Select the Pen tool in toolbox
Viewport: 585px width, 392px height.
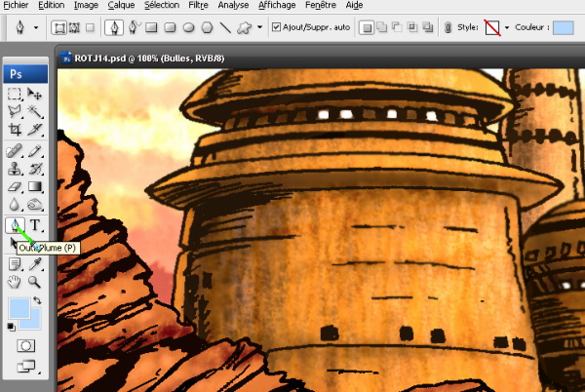click(x=15, y=225)
